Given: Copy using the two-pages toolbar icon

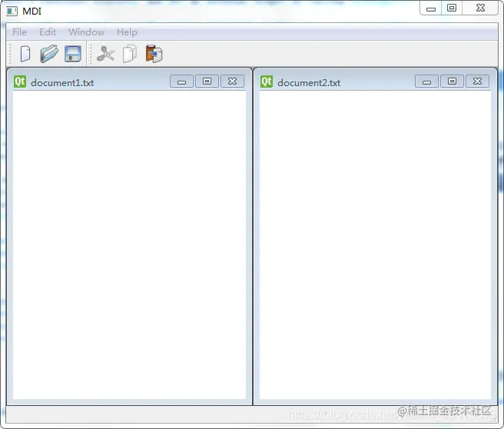Looking at the screenshot, I should click(130, 54).
